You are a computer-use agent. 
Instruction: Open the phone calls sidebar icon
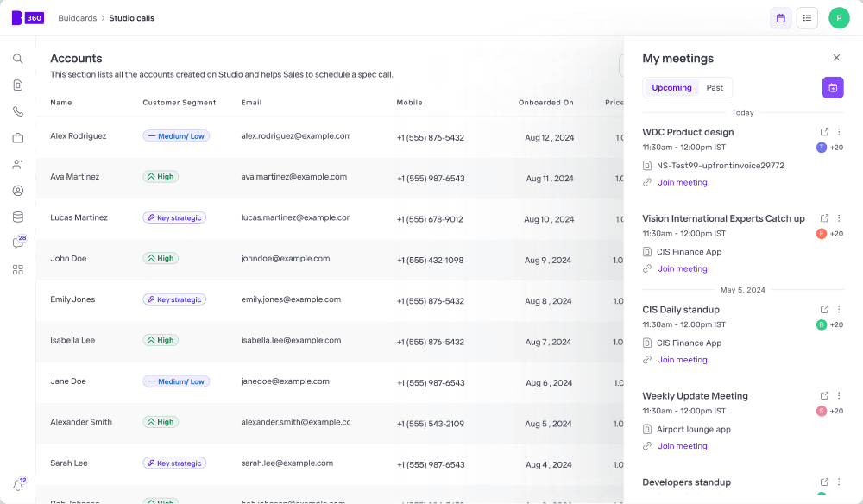pos(17,111)
